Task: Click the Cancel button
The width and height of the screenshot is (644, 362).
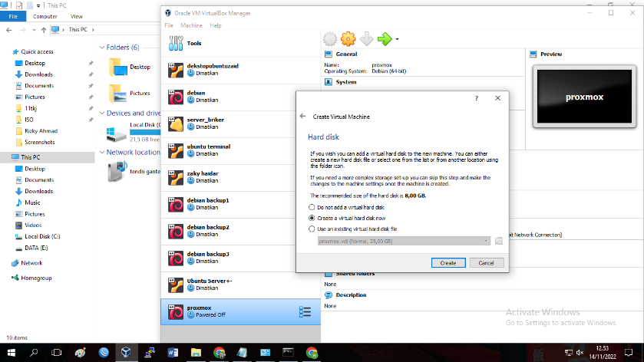Action: pyautogui.click(x=487, y=262)
